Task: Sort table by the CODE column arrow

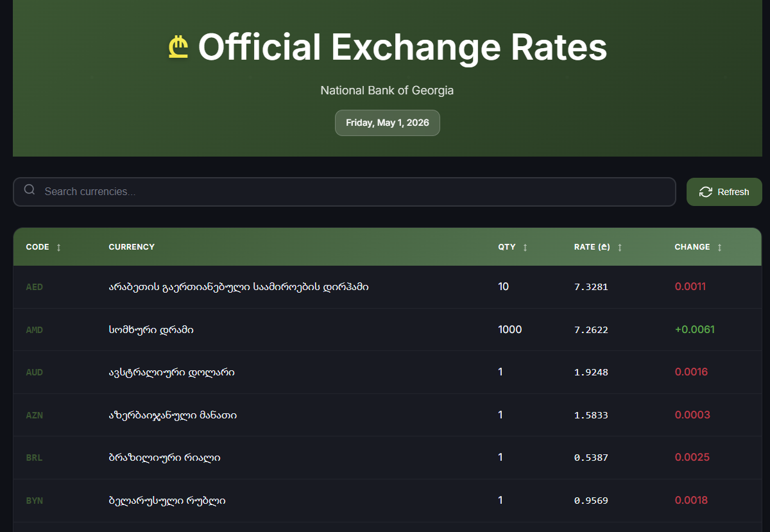Action: pos(59,248)
